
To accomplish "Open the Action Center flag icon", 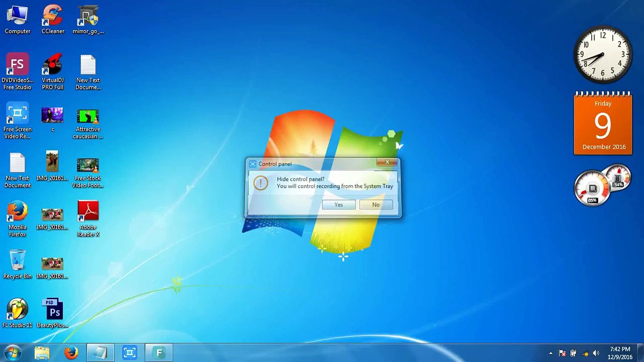I will click(x=562, y=353).
